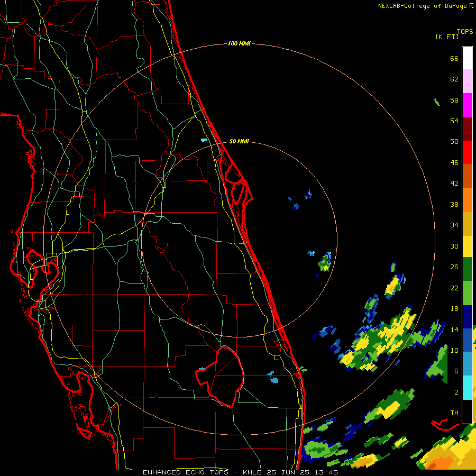The width and height of the screenshot is (476, 476).
Task: Click the TOPS legend heading
Action: [x=465, y=32]
